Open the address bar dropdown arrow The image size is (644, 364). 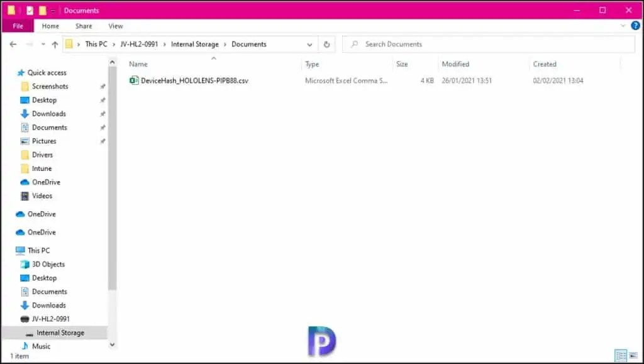pos(309,44)
